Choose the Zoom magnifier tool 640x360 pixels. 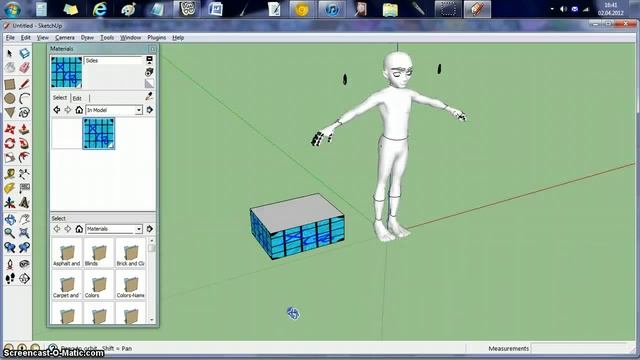point(10,233)
